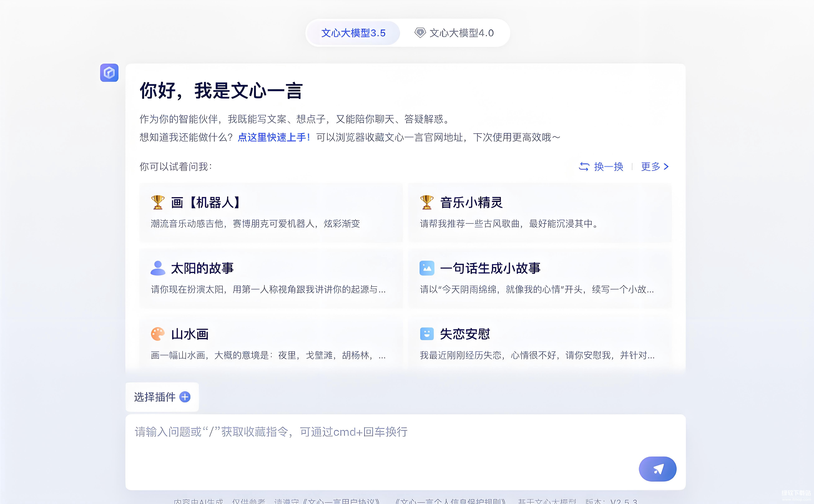Image resolution: width=814 pixels, height=504 pixels.
Task: Click the 你好，我是文心一言 greeting heading
Action: click(x=221, y=91)
